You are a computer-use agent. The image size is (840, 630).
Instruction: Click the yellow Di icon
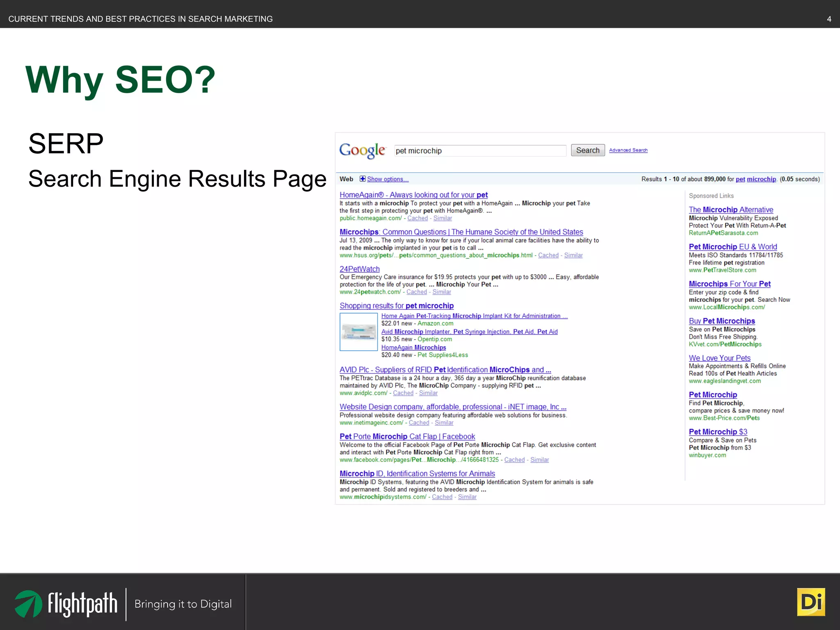811,602
